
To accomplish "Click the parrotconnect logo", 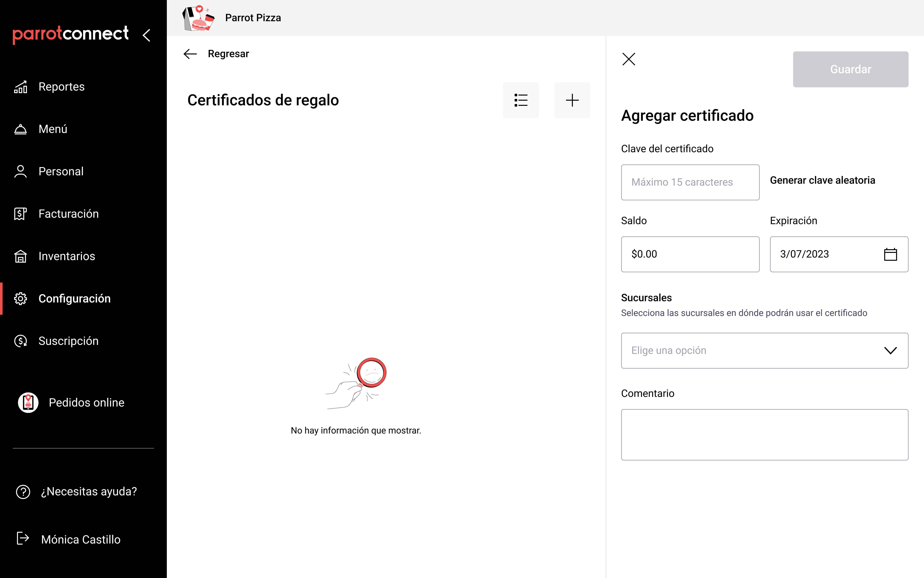I will 71,35.
